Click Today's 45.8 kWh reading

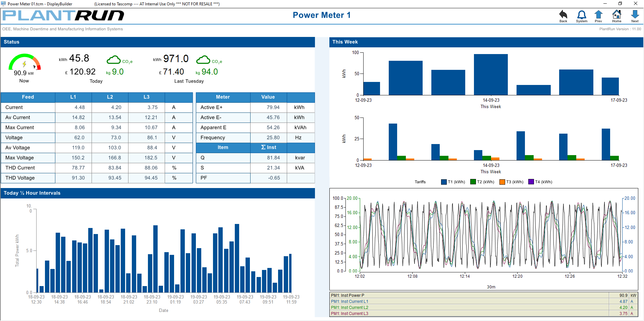click(79, 58)
